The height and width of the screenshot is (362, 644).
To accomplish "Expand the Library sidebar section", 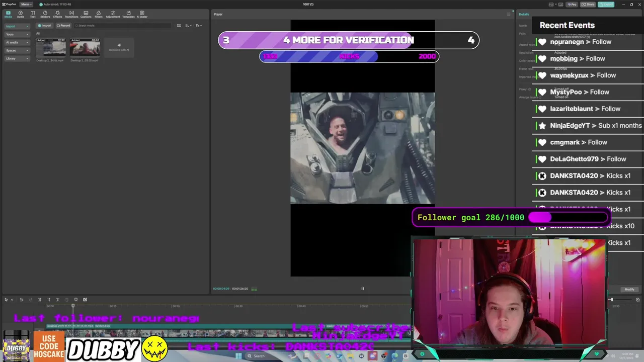I will coord(17,58).
